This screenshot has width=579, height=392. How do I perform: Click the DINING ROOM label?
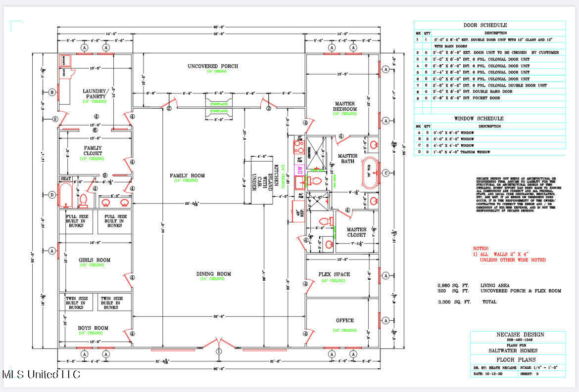point(213,274)
